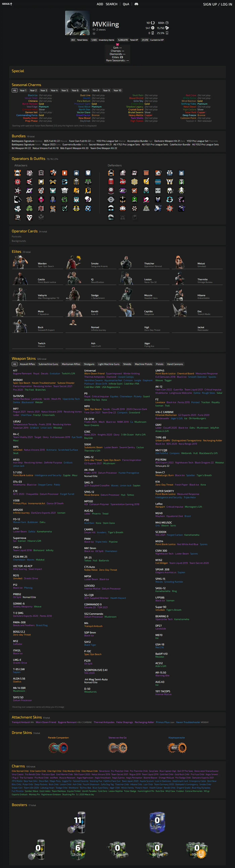Click the Castle barricade defender icon
235x868 pixels.
pyautogui.click(x=146, y=173)
